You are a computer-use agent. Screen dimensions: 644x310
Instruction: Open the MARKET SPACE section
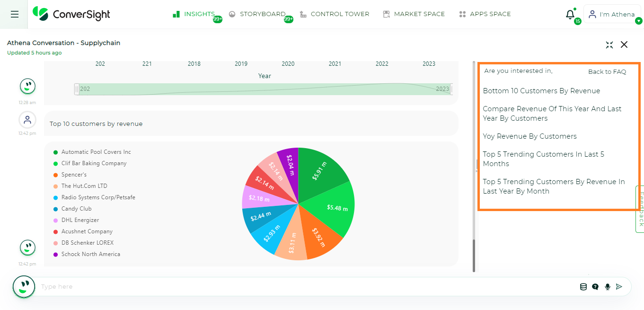[419, 14]
